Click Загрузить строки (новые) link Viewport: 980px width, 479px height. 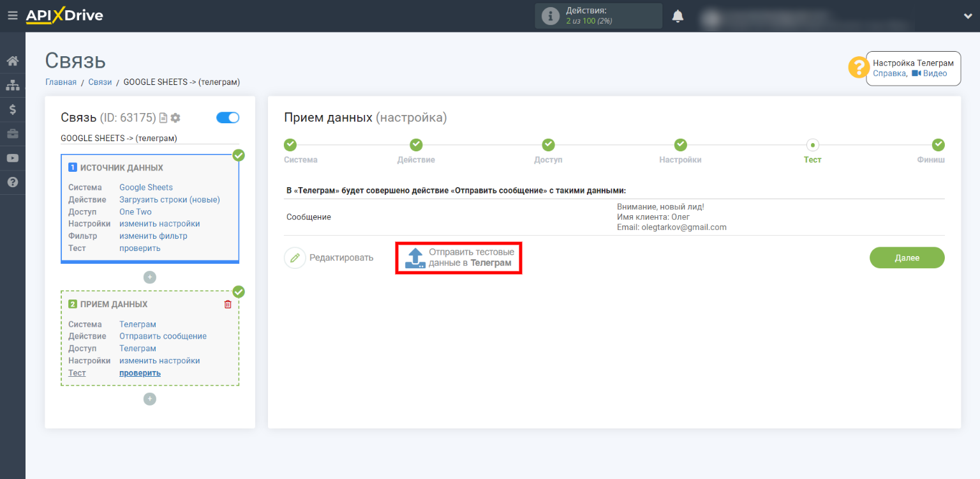pos(170,199)
